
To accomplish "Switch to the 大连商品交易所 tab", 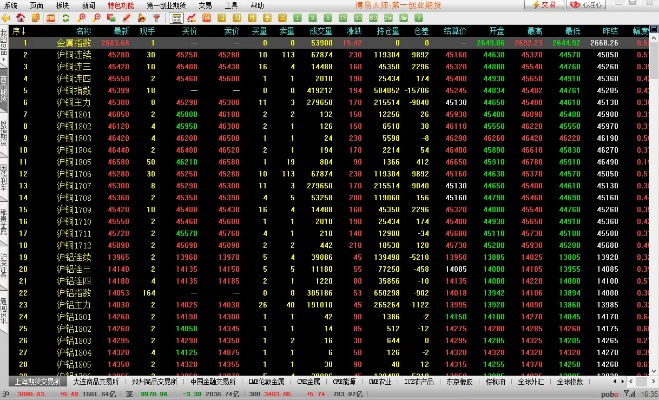I will point(98,382).
